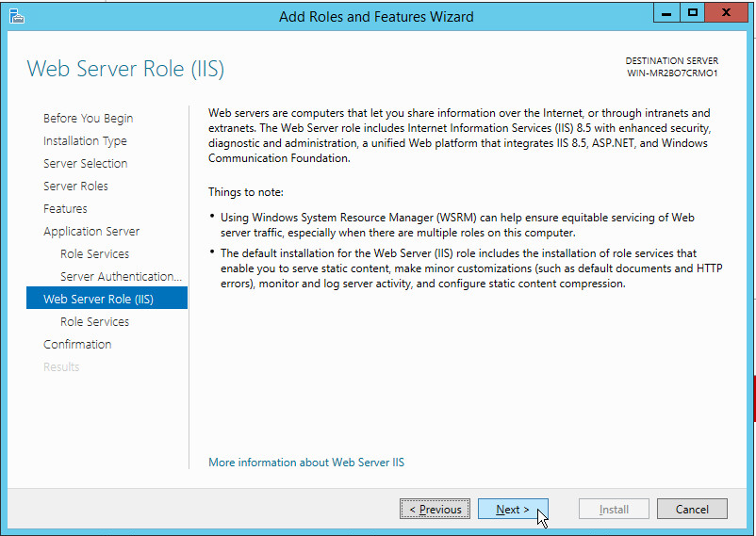The image size is (756, 536).
Task: Open the Features page
Action: coord(65,208)
